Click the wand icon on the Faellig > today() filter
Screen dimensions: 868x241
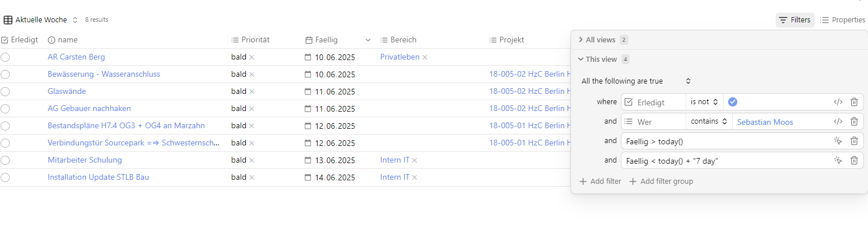click(x=838, y=141)
